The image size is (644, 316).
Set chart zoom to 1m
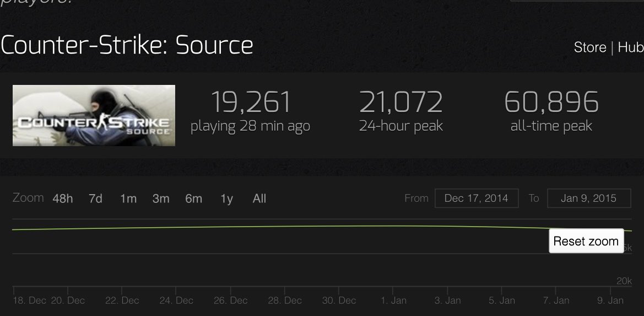128,199
